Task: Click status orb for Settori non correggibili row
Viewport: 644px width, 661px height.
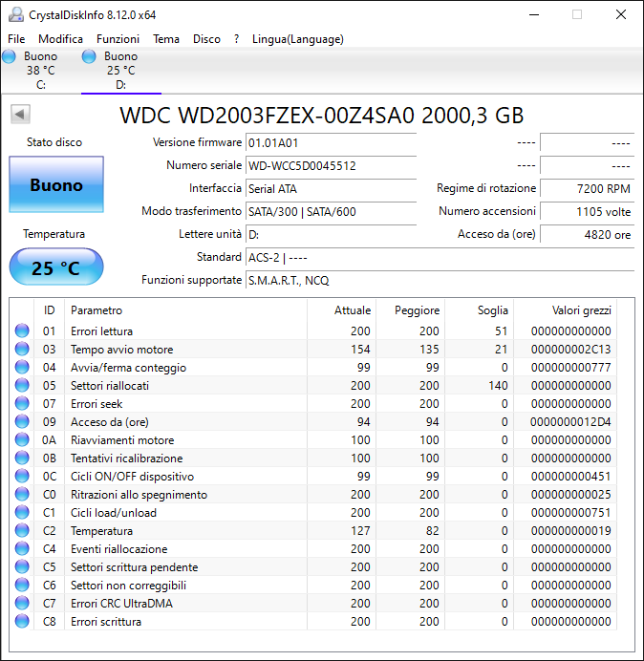Action: click(22, 585)
